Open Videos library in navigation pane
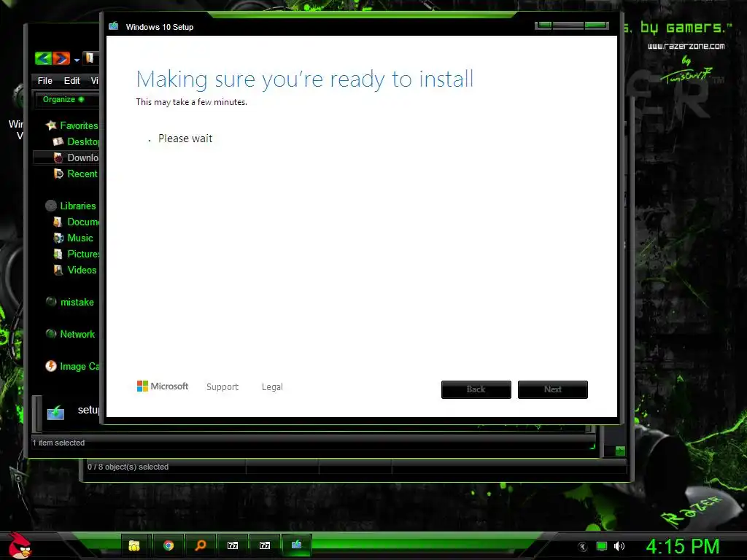Screen dimensions: 747x560 click(82, 270)
